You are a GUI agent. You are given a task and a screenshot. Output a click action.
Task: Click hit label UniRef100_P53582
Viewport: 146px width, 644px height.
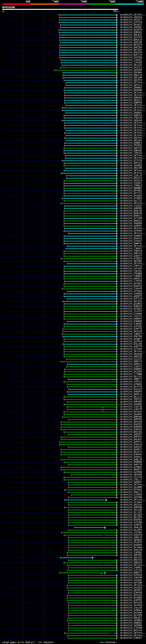pos(131,146)
